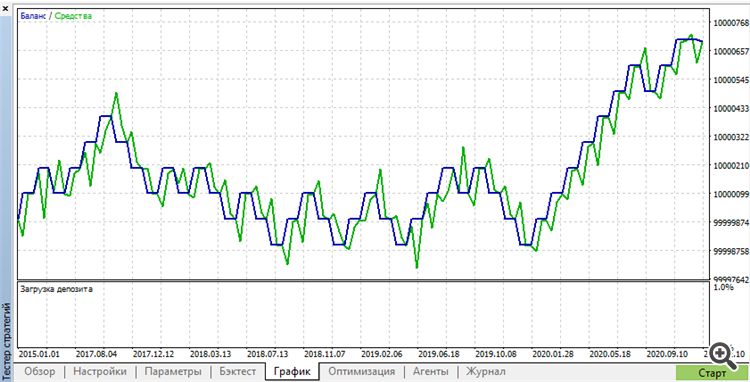The width and height of the screenshot is (750, 382).
Task: Click the Загрузка депозита panel label
Action: pyautogui.click(x=56, y=289)
